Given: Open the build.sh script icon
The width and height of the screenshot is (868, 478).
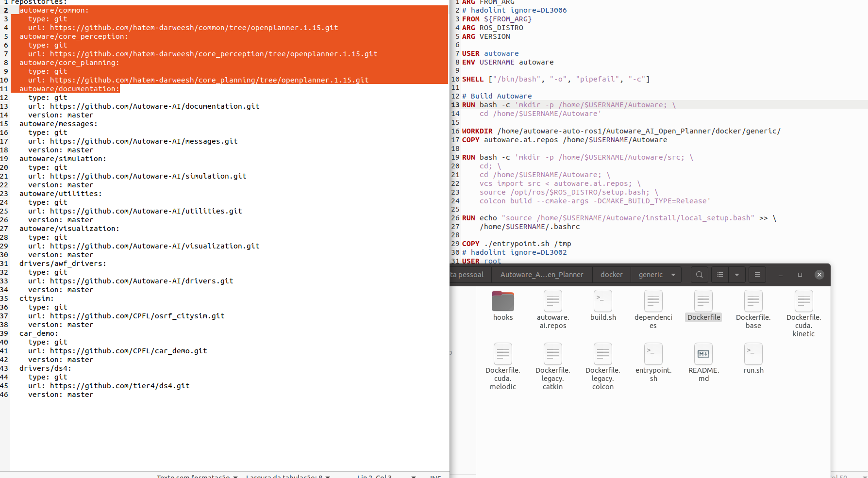Looking at the screenshot, I should tap(602, 301).
